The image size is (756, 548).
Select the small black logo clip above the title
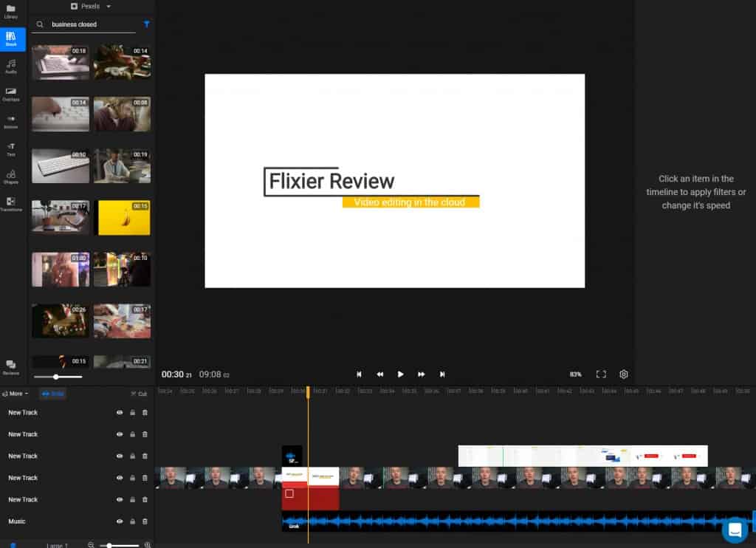click(x=292, y=456)
